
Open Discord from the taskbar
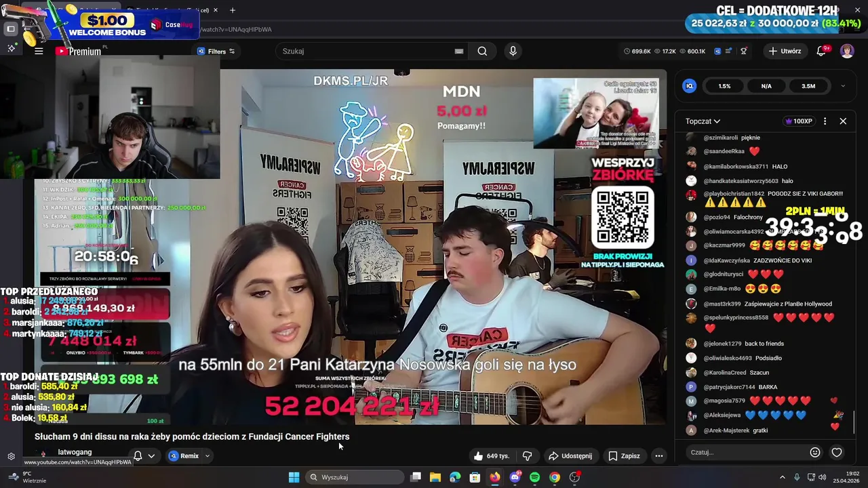tap(515, 477)
